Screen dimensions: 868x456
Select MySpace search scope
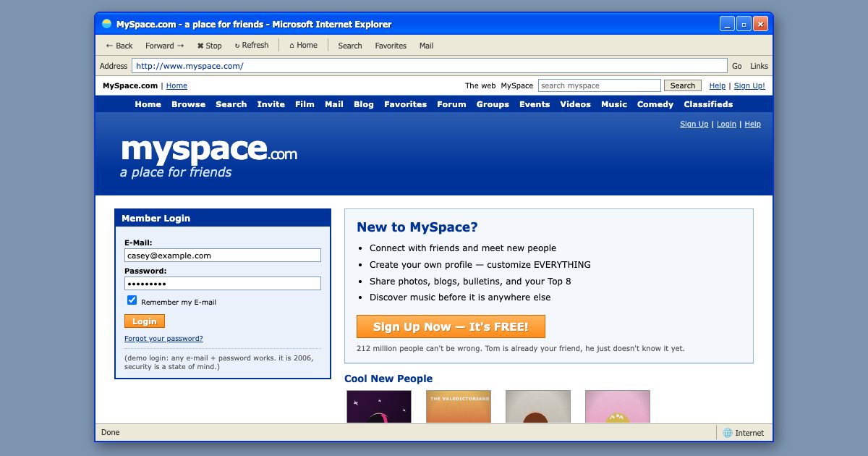(517, 85)
